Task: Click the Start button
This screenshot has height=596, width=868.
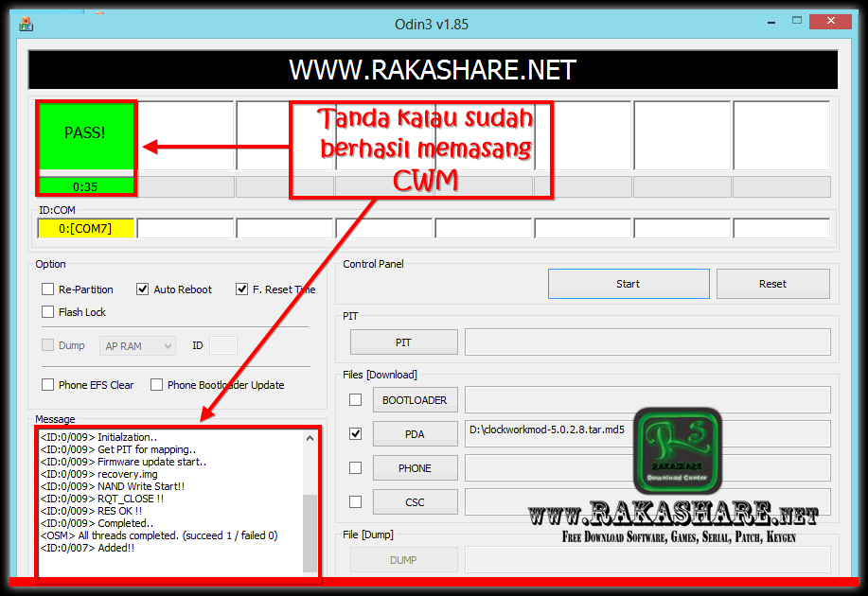Action: [629, 284]
